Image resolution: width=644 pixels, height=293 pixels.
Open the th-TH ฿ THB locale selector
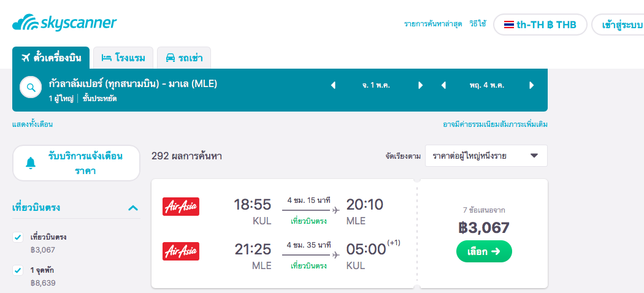(x=540, y=25)
